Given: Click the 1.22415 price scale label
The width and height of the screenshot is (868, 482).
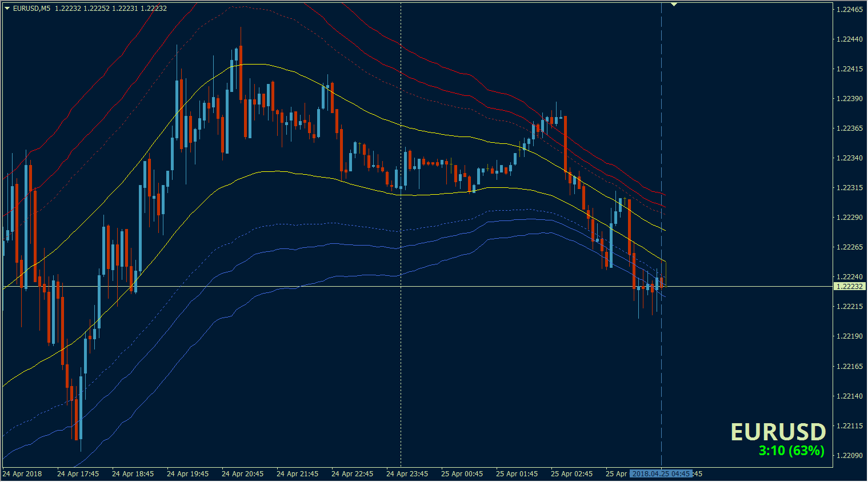Looking at the screenshot, I should point(850,69).
